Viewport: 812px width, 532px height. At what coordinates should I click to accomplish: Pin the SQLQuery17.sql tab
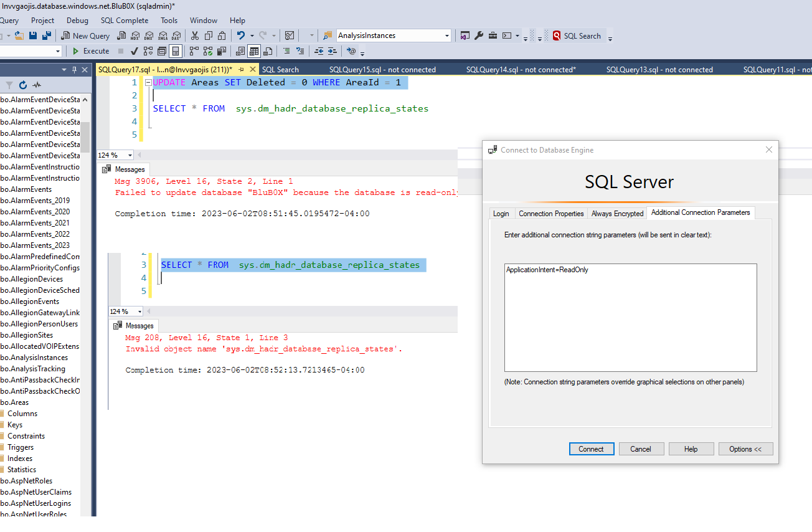point(241,70)
